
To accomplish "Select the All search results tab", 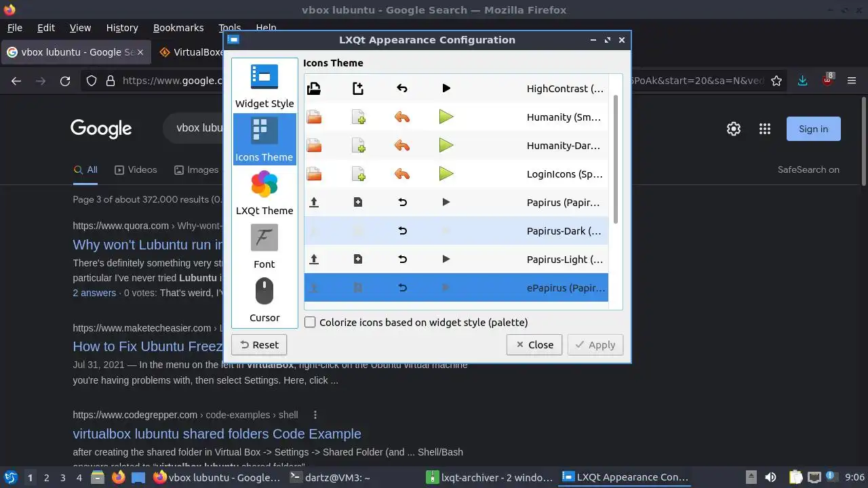I will [85, 170].
